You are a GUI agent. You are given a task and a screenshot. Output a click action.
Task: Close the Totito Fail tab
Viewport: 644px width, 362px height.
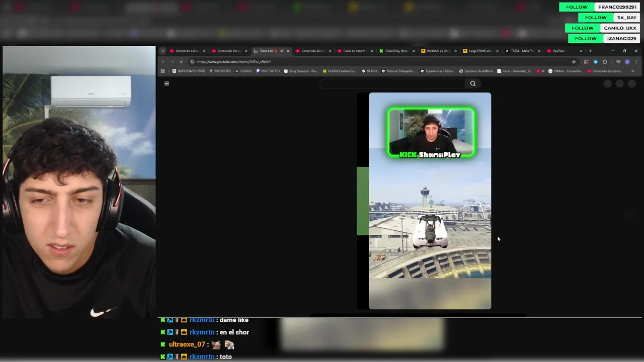click(x=288, y=51)
